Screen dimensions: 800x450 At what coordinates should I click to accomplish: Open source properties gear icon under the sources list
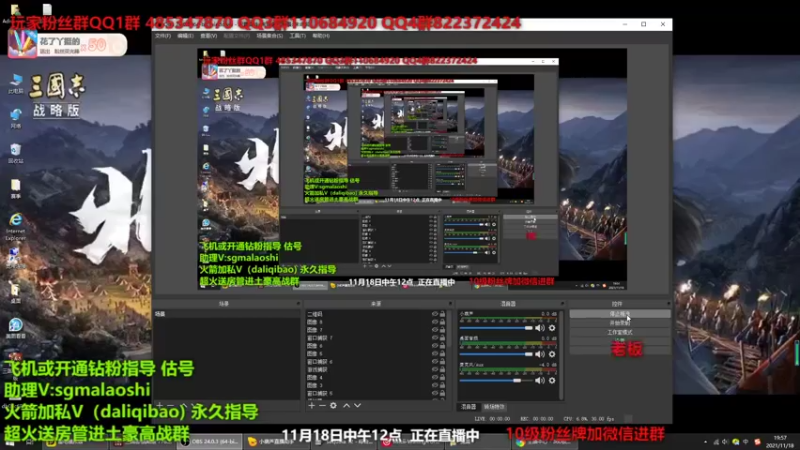pos(333,406)
